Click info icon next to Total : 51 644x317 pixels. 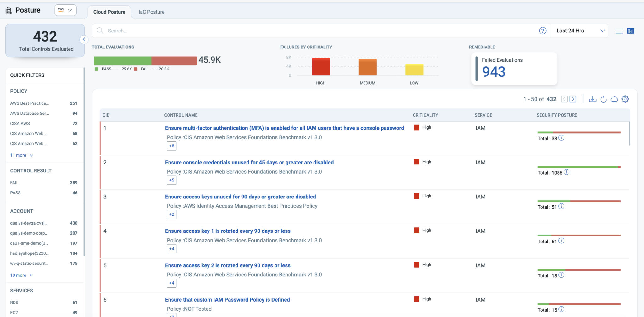561,206
